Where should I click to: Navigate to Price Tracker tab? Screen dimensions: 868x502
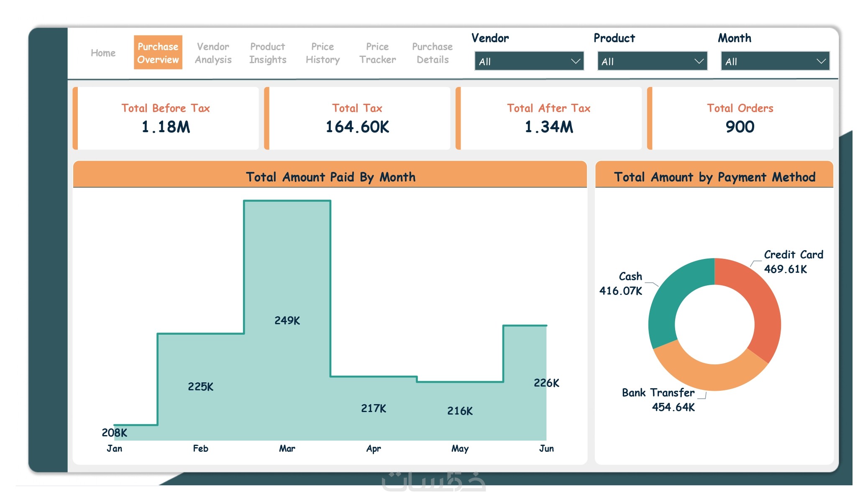[x=377, y=53]
